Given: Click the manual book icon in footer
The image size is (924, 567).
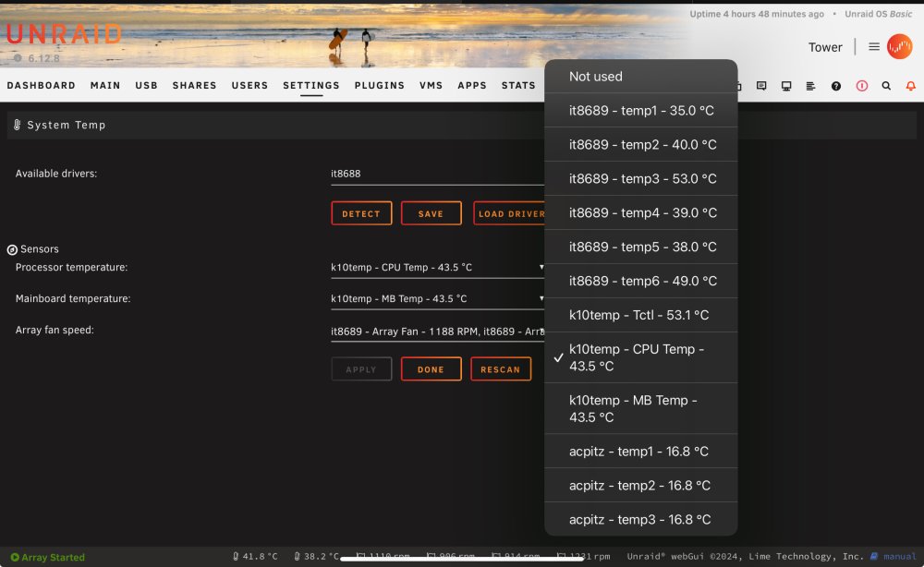Looking at the screenshot, I should [874, 556].
